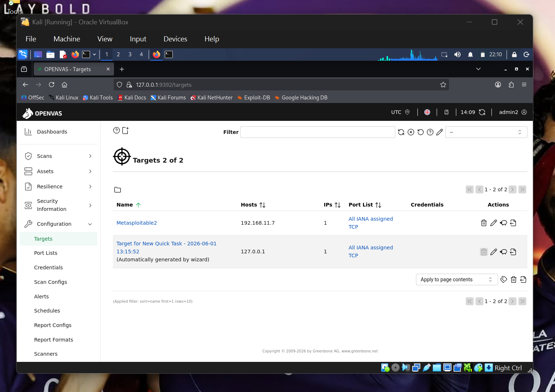
Task: Clone the Metasploitable2 target
Action: click(503, 223)
